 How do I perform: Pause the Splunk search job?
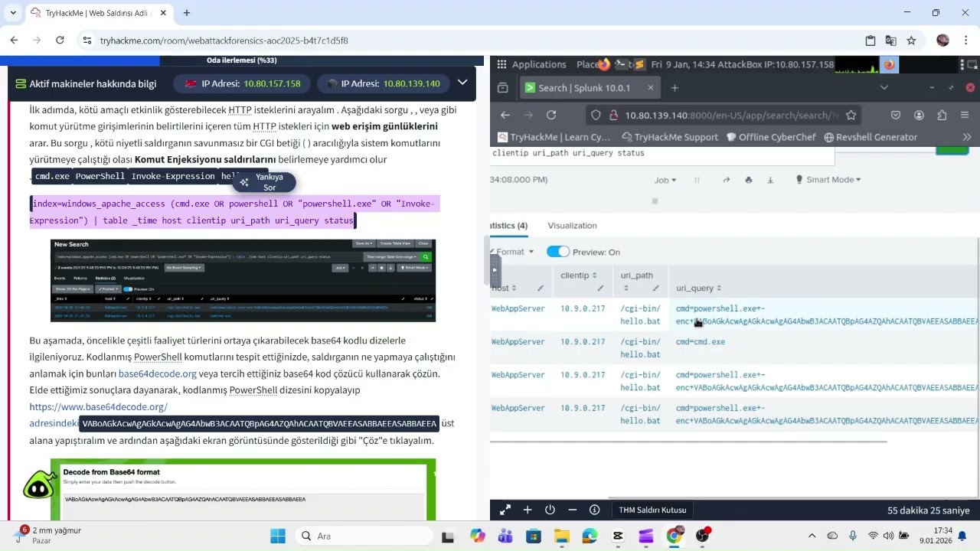coord(697,180)
